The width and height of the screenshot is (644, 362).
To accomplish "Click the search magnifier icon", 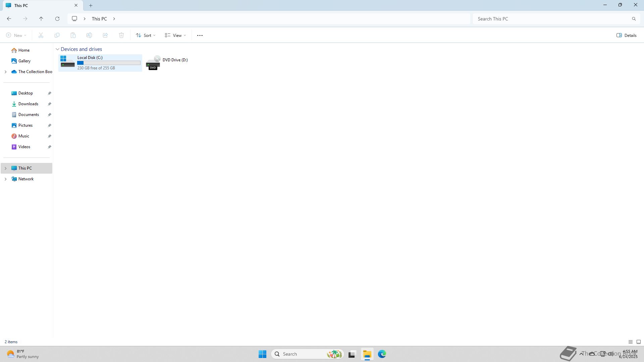I will pos(634,19).
